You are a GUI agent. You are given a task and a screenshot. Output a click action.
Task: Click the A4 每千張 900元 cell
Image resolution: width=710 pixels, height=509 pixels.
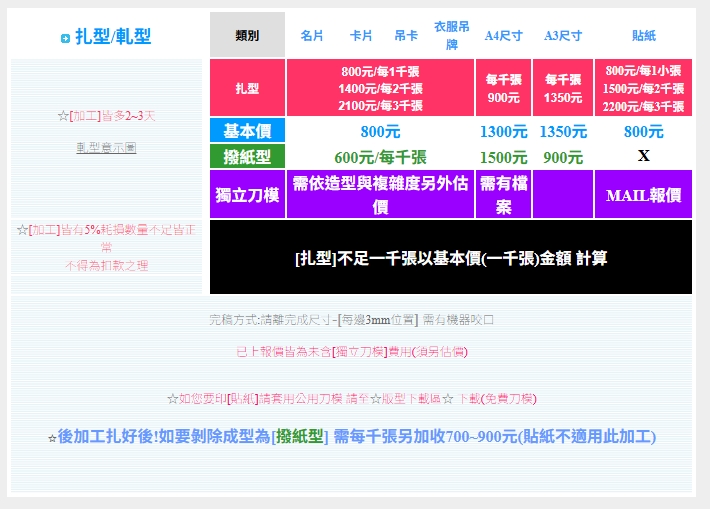pyautogui.click(x=504, y=88)
